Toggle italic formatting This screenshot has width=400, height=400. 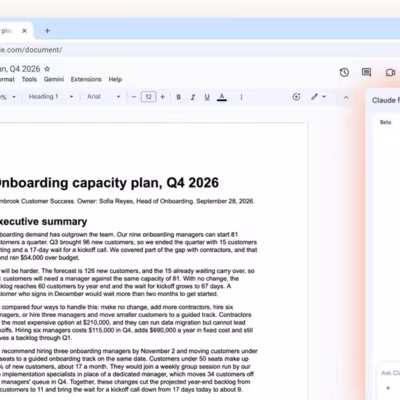tap(193, 97)
